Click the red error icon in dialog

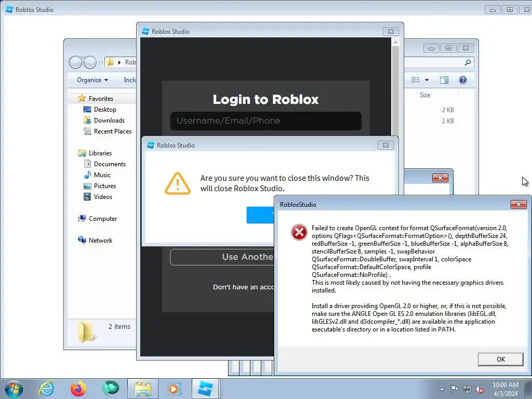point(299,232)
